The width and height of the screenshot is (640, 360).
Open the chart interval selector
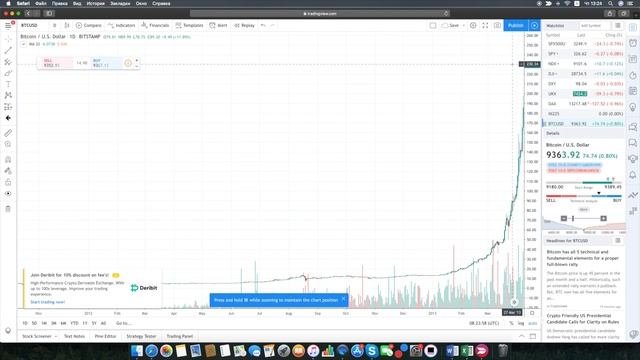[54, 25]
